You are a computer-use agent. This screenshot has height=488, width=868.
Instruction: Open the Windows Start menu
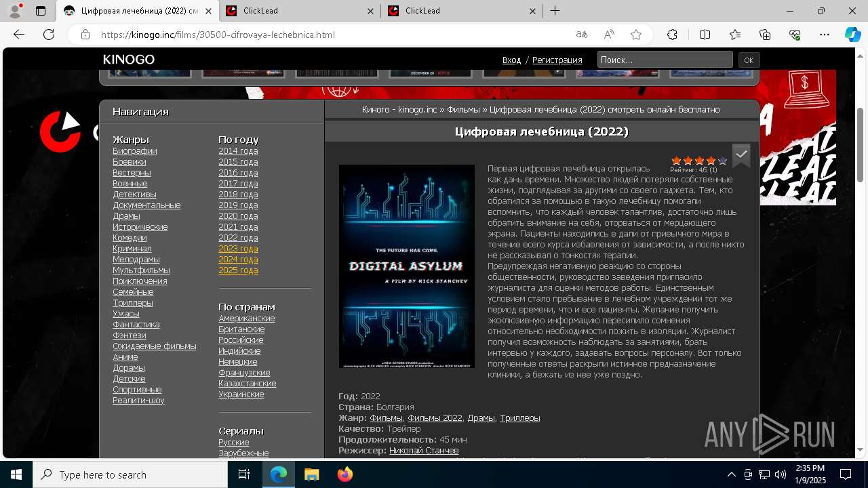16,474
